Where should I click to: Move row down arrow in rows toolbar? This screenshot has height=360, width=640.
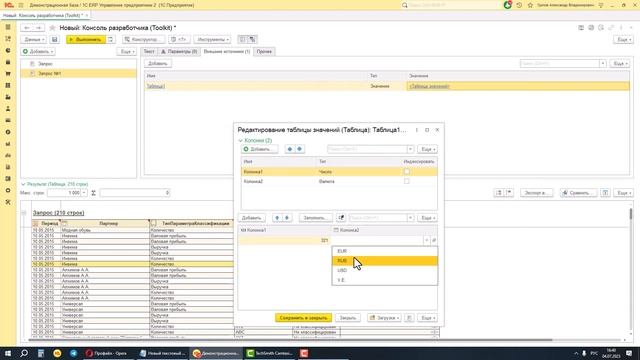[287, 218]
